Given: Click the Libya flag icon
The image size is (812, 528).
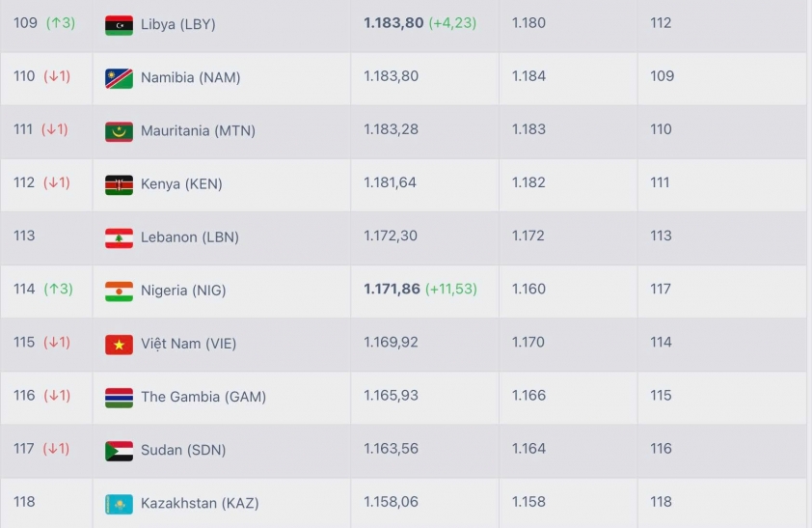Looking at the screenshot, I should click(119, 25).
